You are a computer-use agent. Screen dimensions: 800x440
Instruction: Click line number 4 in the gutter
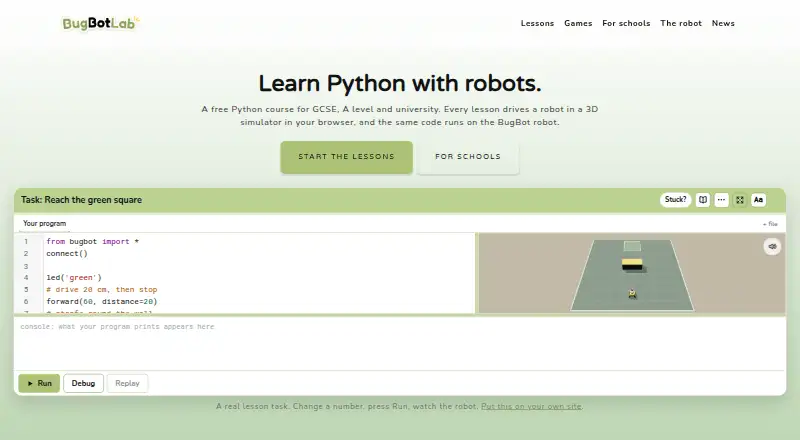(26, 278)
